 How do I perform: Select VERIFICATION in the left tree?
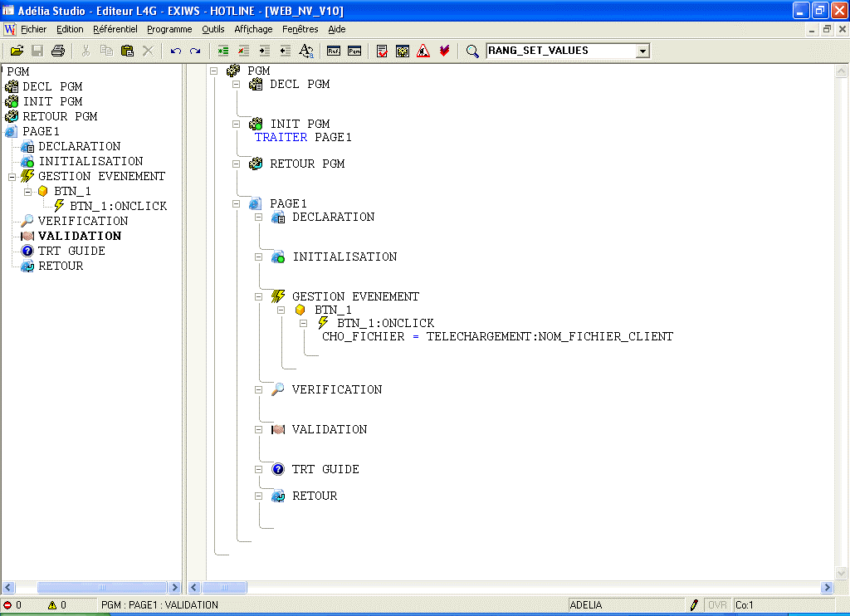[82, 221]
